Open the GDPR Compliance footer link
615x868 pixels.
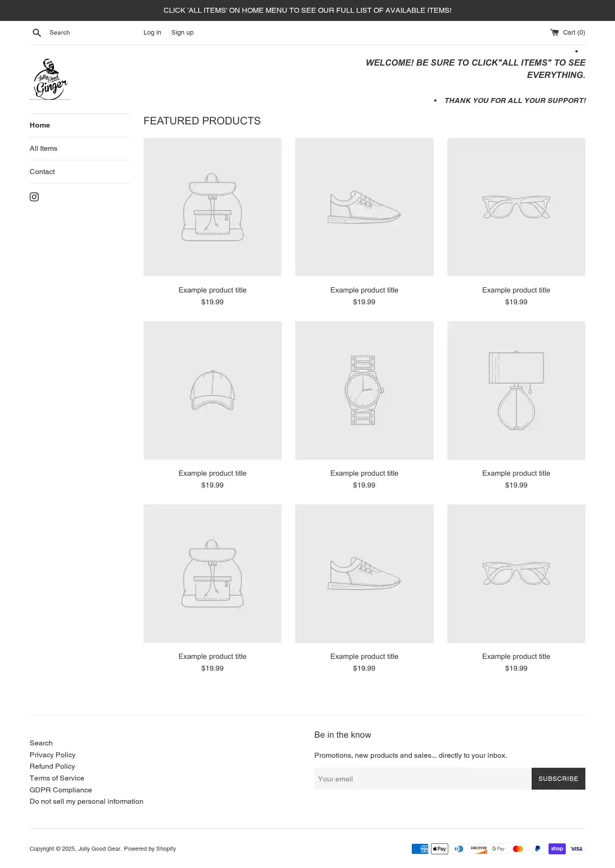(x=61, y=790)
